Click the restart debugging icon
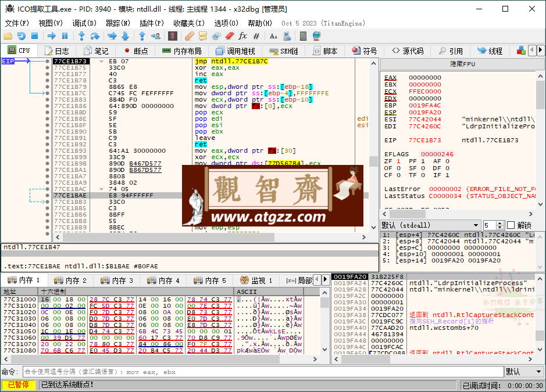The width and height of the screenshot is (546, 392). coord(22,36)
